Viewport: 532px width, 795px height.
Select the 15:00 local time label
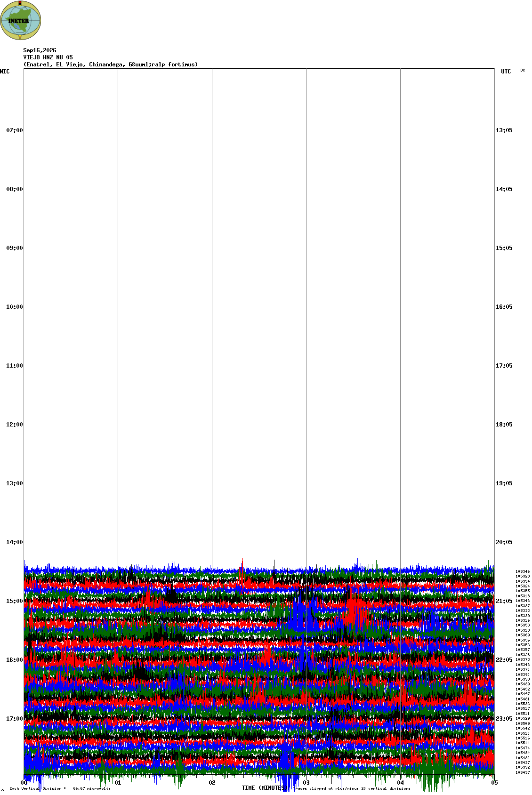pyautogui.click(x=14, y=601)
